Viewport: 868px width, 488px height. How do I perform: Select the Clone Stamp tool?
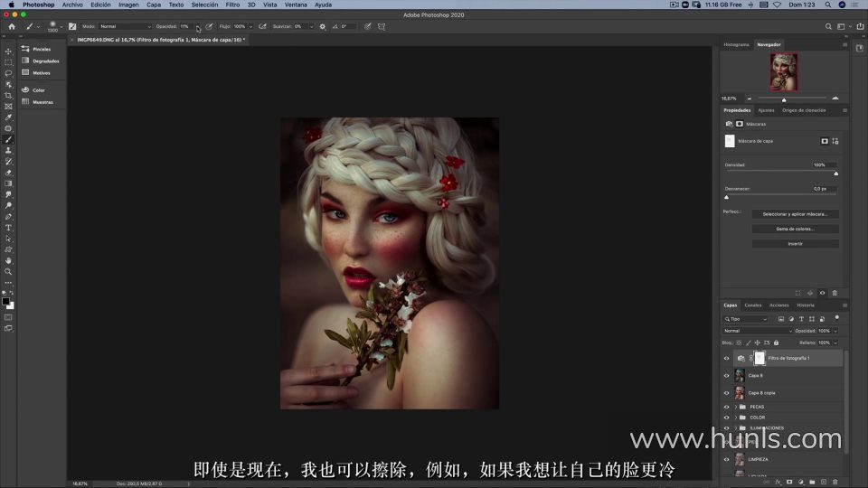tap(8, 151)
